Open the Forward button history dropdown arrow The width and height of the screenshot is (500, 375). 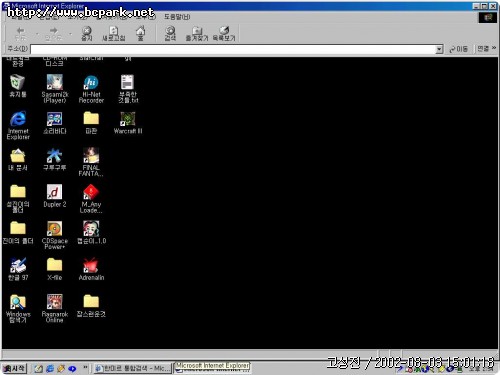pyautogui.click(x=70, y=34)
